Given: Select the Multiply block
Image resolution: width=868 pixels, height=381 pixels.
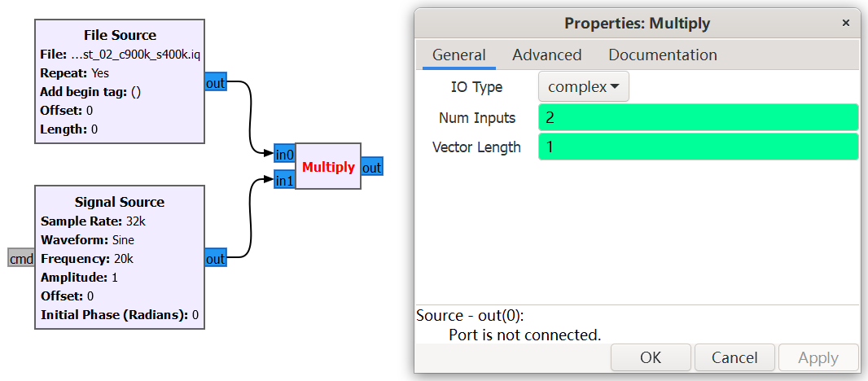Looking at the screenshot, I should [328, 167].
